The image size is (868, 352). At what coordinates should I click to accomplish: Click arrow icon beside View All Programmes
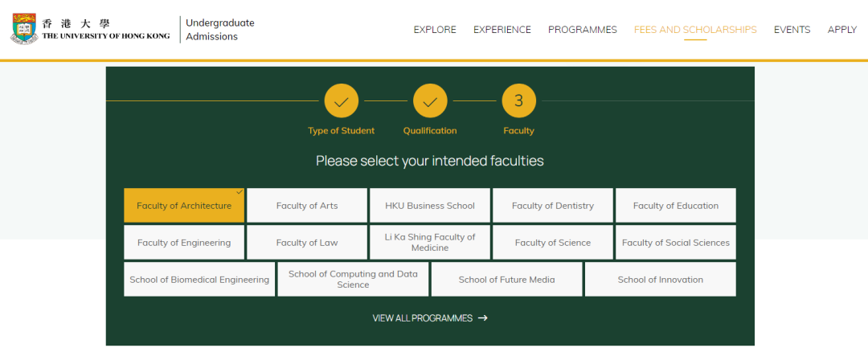coord(483,318)
